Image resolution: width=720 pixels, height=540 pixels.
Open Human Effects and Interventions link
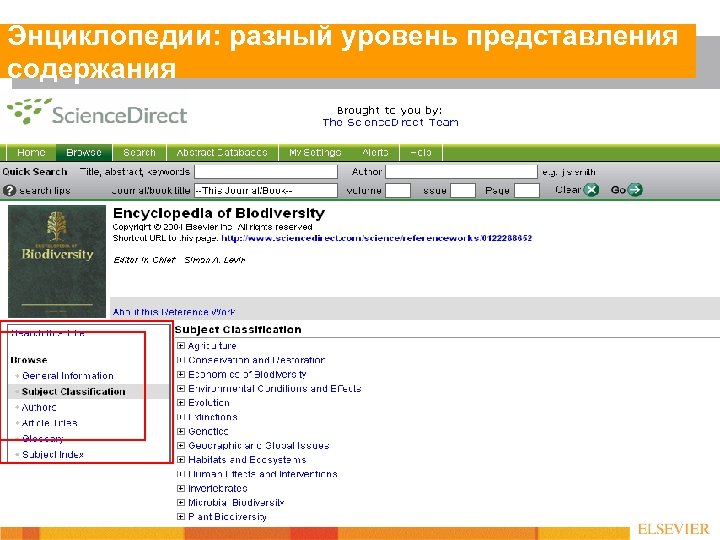pyautogui.click(x=263, y=474)
